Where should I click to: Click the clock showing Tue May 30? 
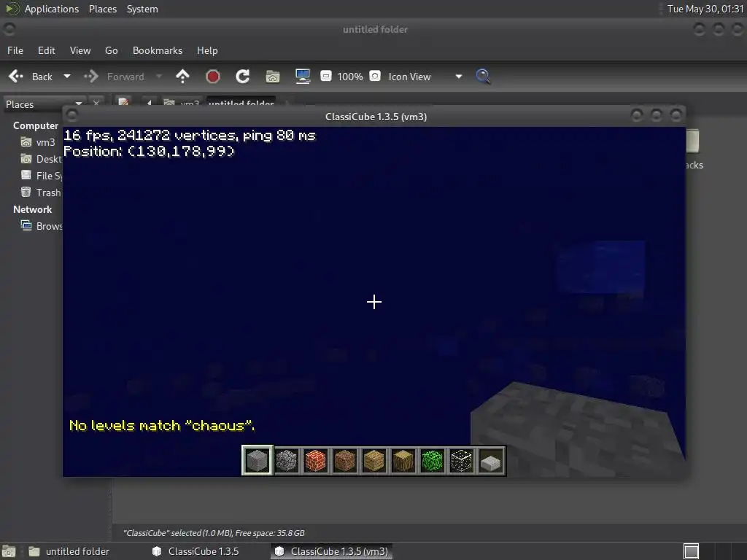(x=705, y=9)
